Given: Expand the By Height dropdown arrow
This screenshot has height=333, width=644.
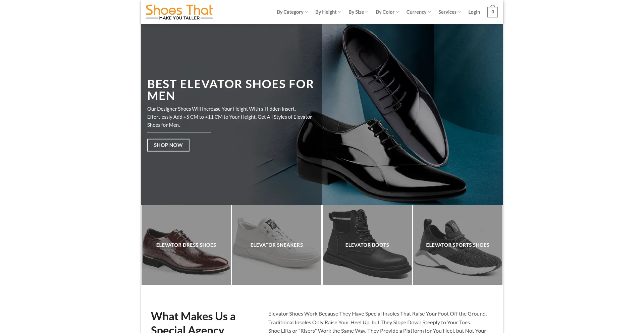Looking at the screenshot, I should point(339,12).
